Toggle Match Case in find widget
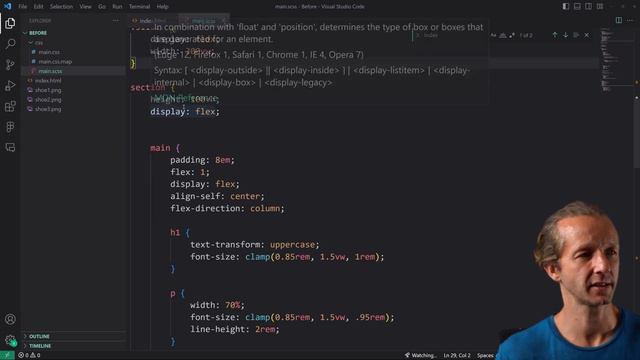 tap(493, 36)
